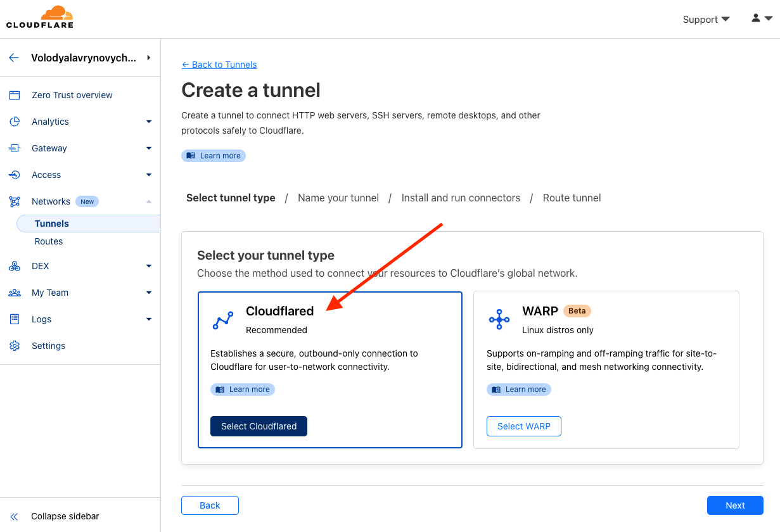Click the Cloudflare logo

tap(40, 17)
